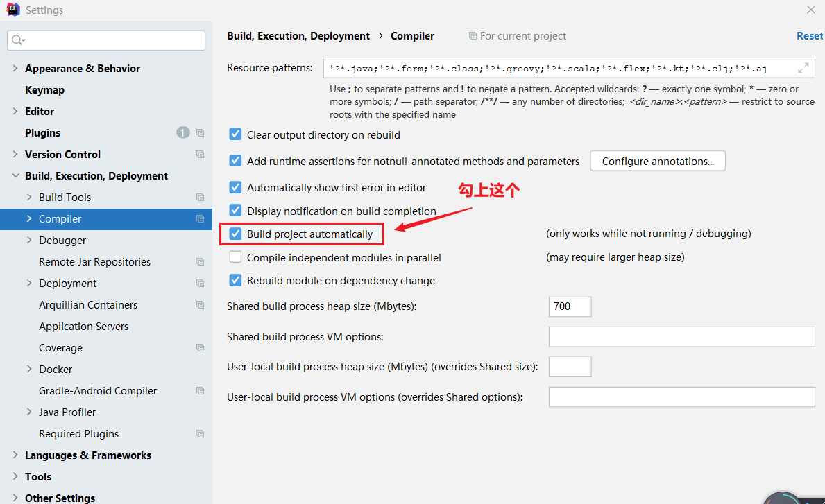Focus the settings search field
Viewport: 825px width, 504px height.
(x=106, y=40)
